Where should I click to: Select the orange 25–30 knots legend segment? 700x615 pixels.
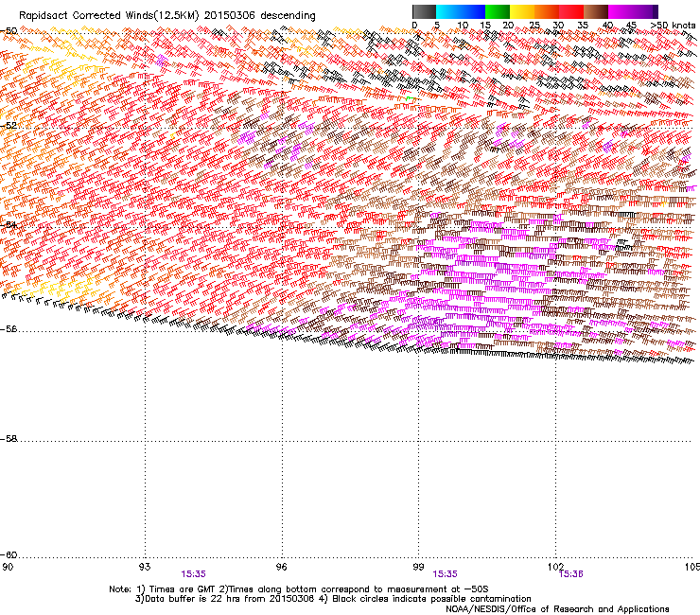point(547,11)
